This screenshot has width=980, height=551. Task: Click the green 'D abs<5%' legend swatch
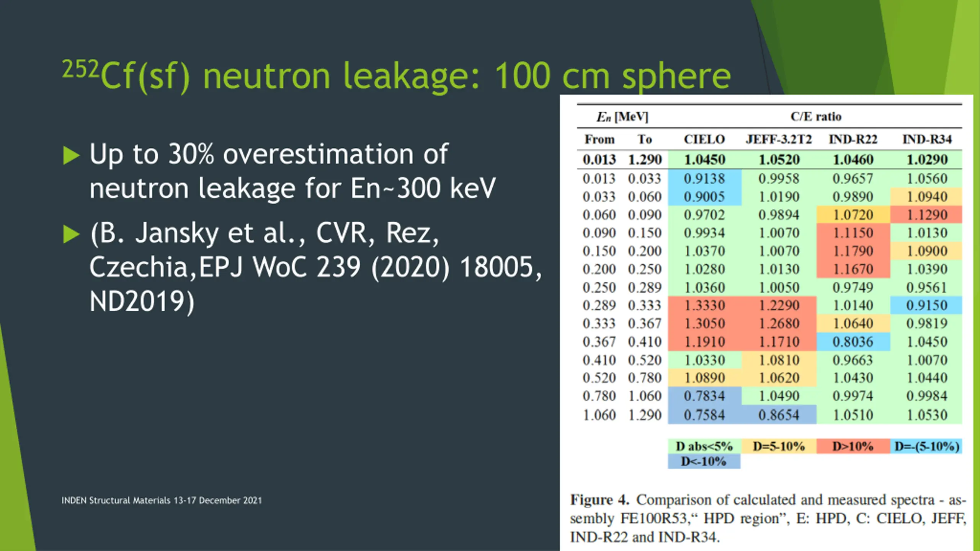(704, 446)
